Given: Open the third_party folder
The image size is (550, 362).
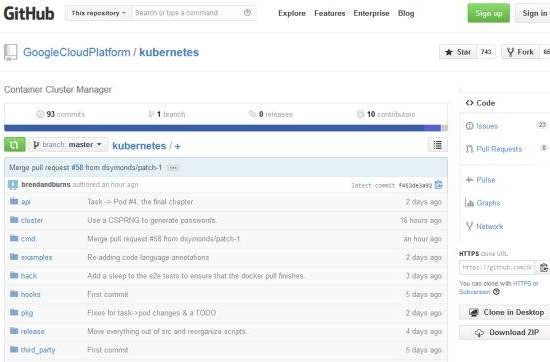Looking at the screenshot, I should 38,350.
